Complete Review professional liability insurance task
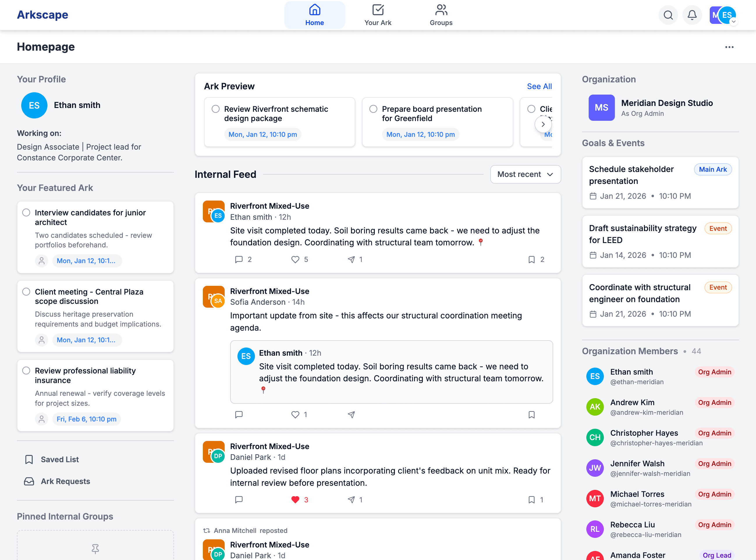Viewport: 756px width, 560px height. [x=26, y=371]
